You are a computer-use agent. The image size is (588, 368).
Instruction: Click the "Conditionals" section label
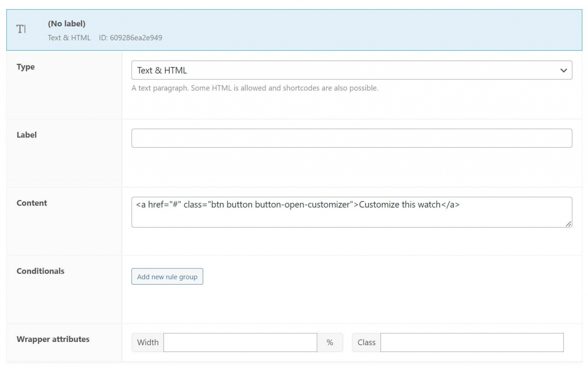click(x=40, y=271)
